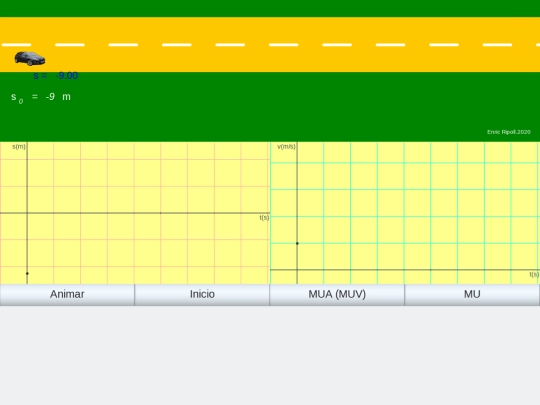Screen dimensions: 540x405
Task: Click the v(m/s) axis label
Action: tap(286, 147)
